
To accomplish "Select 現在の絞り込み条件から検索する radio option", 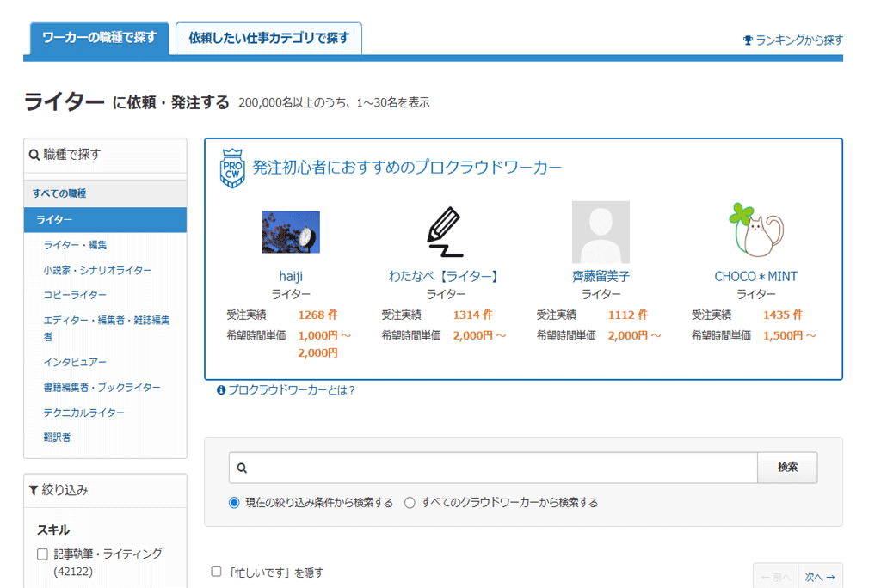I will (234, 503).
